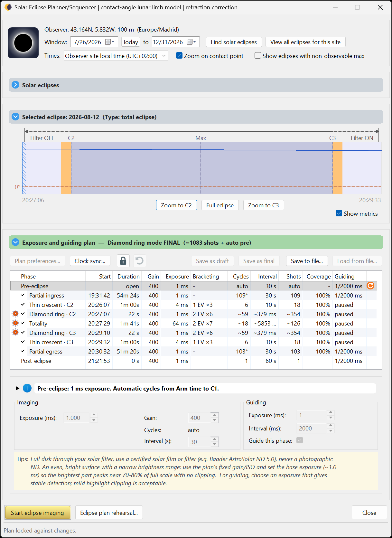Click the imaging Exposure (ms) field
Image resolution: width=392 pixels, height=538 pixels.
77,418
